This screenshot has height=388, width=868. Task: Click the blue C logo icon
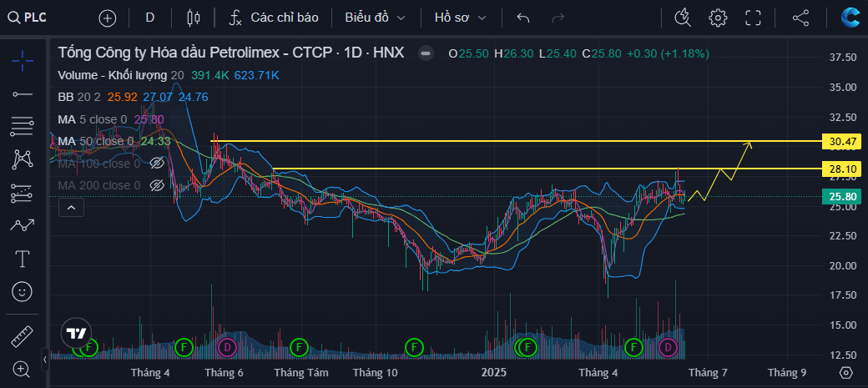pos(850,18)
